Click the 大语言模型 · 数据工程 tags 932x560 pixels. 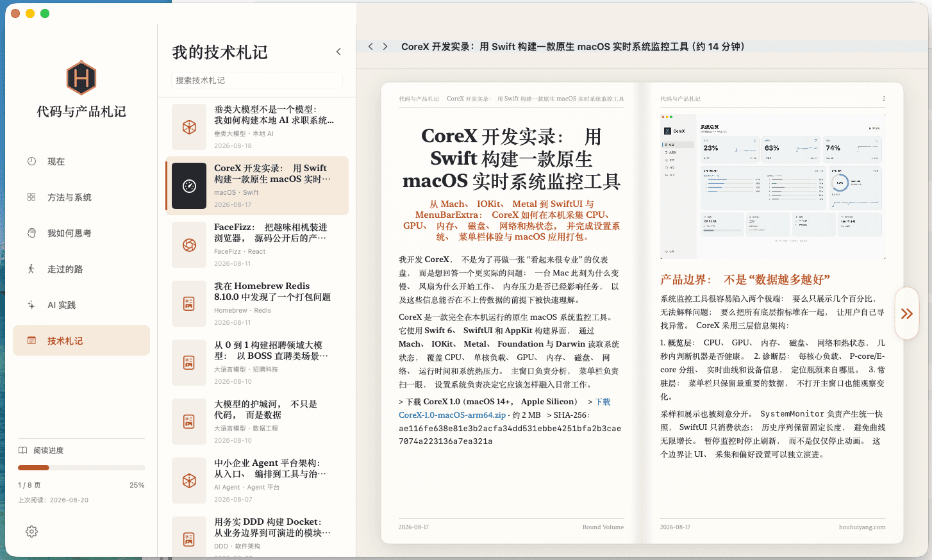pos(246,428)
